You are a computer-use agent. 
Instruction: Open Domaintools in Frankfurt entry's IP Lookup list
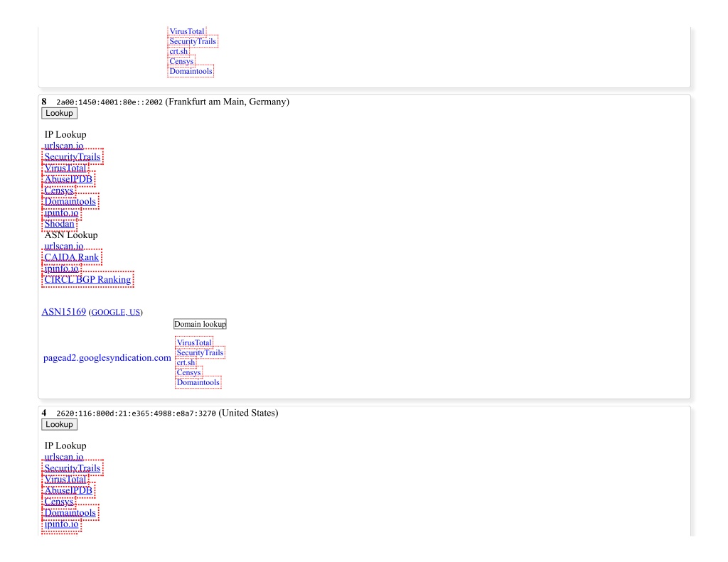click(70, 201)
